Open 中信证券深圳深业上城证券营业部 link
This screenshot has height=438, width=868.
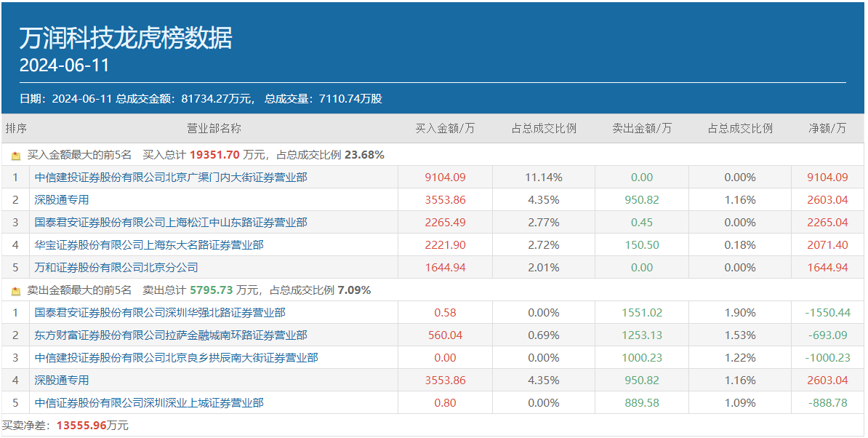coord(149,403)
